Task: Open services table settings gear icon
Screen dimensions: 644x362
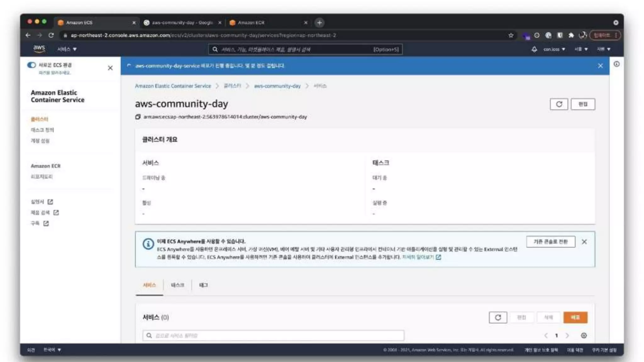Action: click(x=584, y=336)
